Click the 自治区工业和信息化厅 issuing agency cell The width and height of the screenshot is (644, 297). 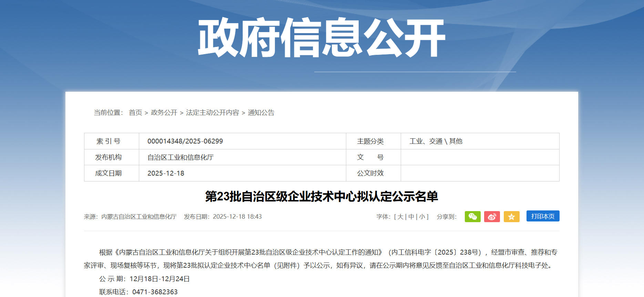[181, 157]
